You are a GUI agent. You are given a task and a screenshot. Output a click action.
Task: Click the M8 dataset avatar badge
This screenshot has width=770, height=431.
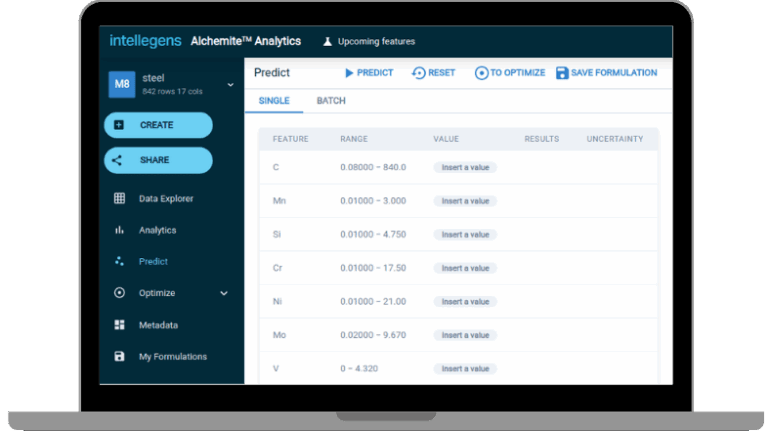tap(122, 85)
